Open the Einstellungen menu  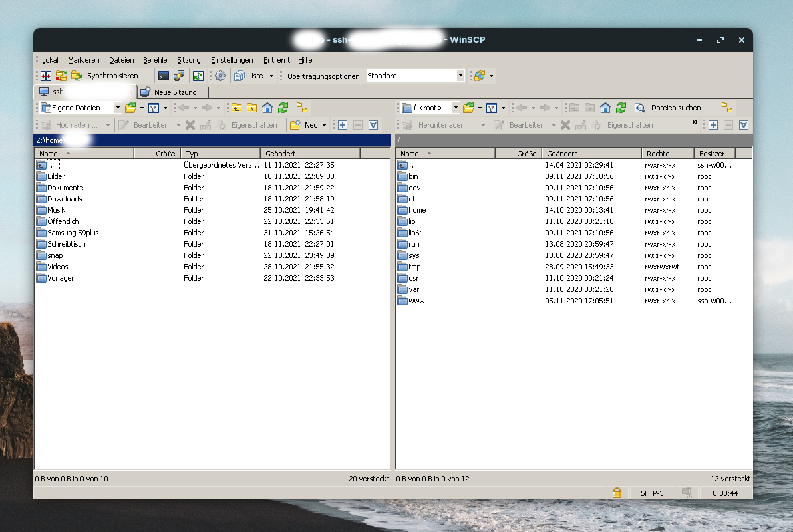pos(232,60)
